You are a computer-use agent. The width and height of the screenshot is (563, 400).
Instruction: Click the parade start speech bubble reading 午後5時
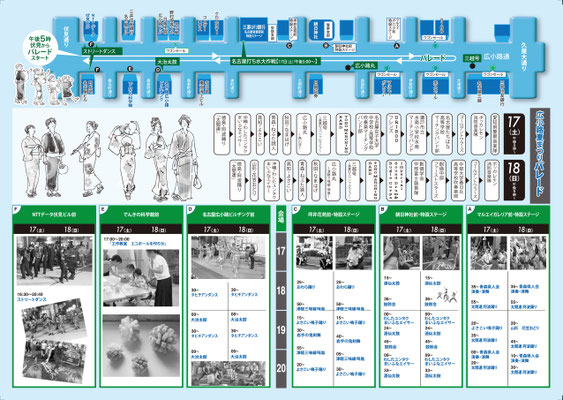point(39,47)
